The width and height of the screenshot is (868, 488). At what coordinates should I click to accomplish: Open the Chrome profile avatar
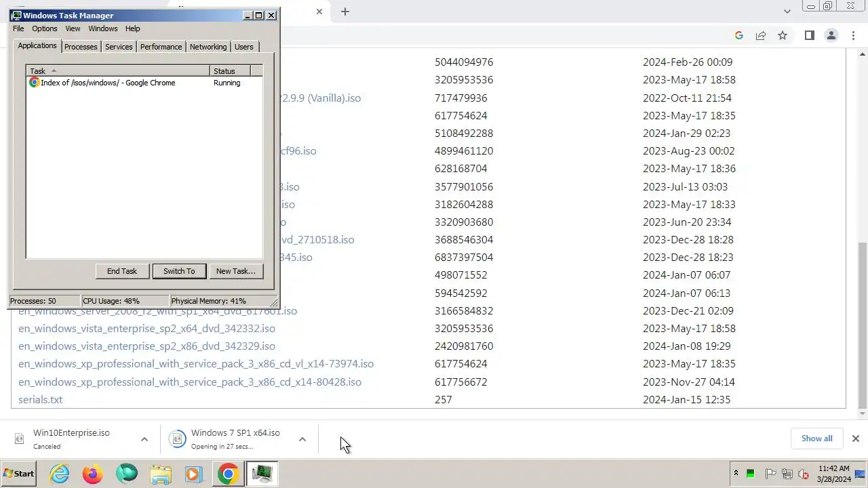pyautogui.click(x=831, y=35)
